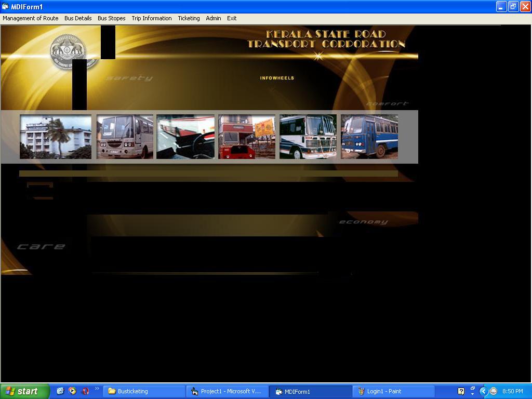This screenshot has height=399, width=532.
Task: Select the blue bus photo thumbnail
Action: point(369,137)
